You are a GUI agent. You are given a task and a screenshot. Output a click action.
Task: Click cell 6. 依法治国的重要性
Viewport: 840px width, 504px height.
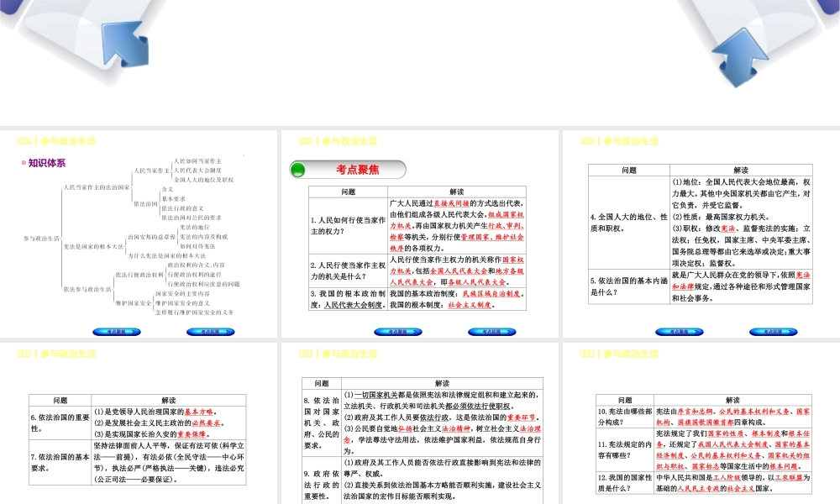[x=60, y=423]
